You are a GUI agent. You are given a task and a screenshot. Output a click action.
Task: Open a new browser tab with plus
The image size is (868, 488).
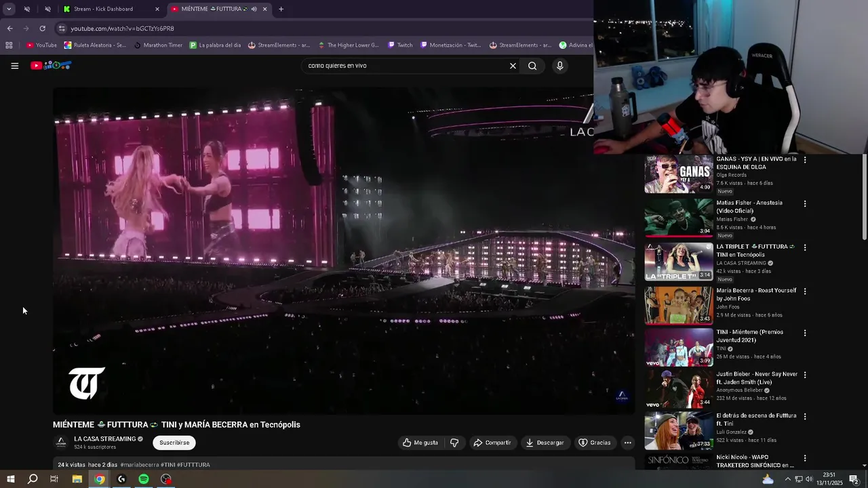tap(281, 9)
